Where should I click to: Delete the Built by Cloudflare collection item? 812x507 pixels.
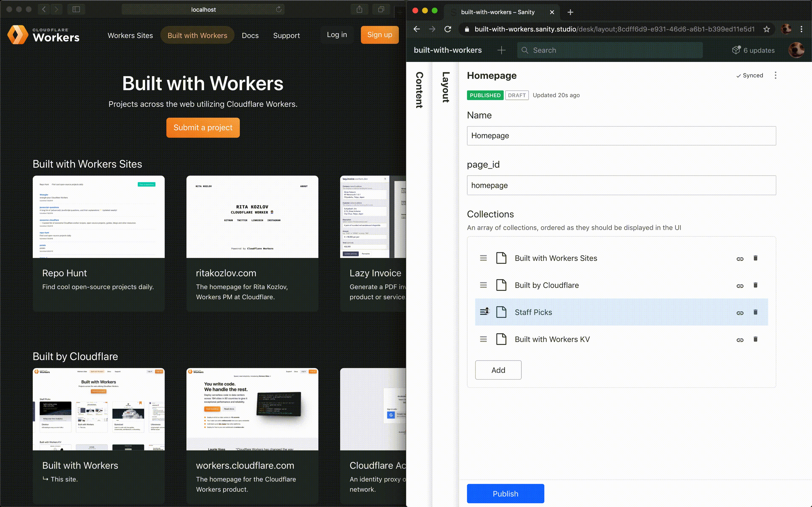point(755,285)
